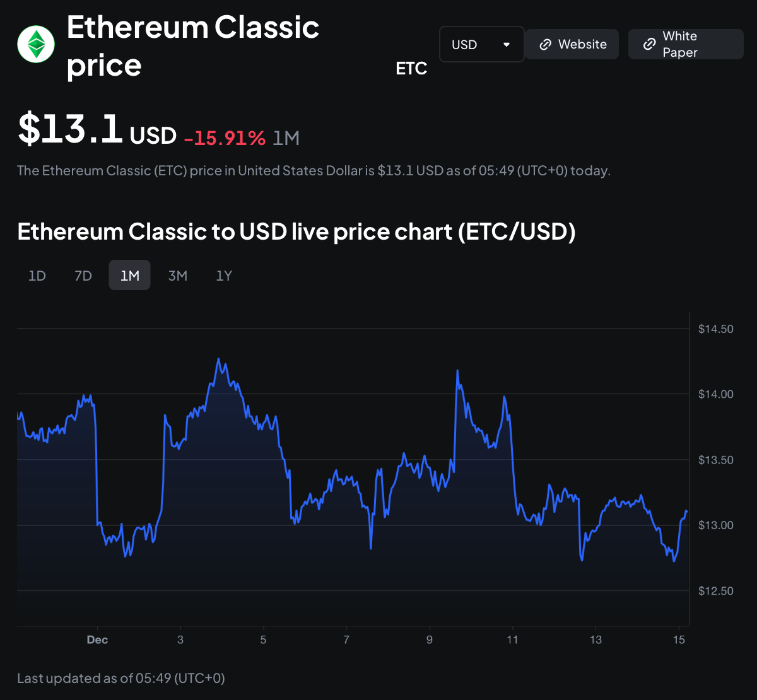Select the 7D chart range
Screen dimensions: 757x700
pyautogui.click(x=83, y=276)
